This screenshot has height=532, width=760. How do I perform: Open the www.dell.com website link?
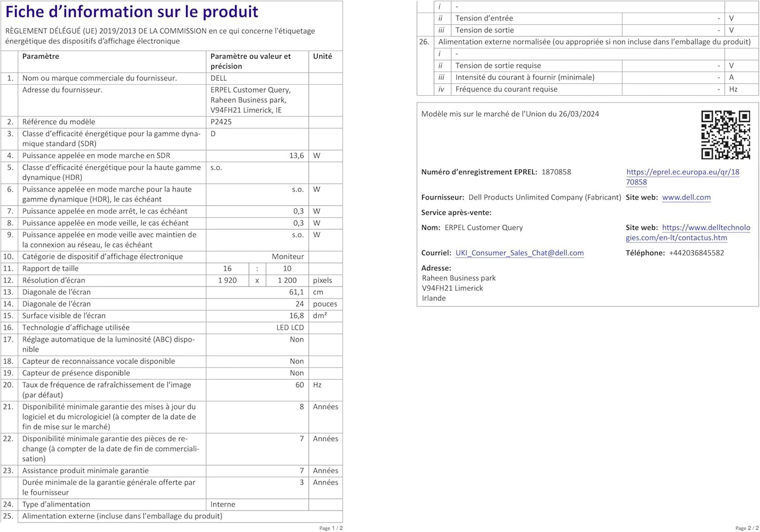click(x=686, y=198)
